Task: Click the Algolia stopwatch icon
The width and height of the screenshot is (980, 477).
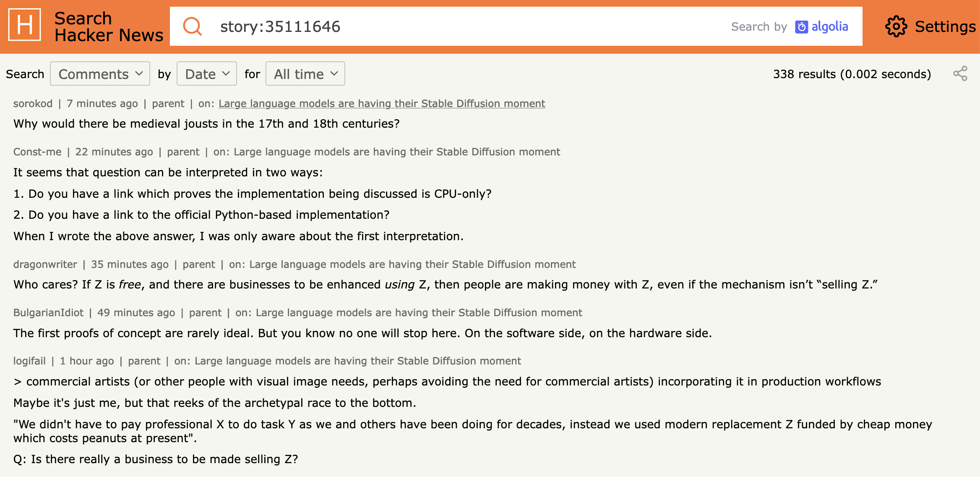Action: pyautogui.click(x=802, y=26)
